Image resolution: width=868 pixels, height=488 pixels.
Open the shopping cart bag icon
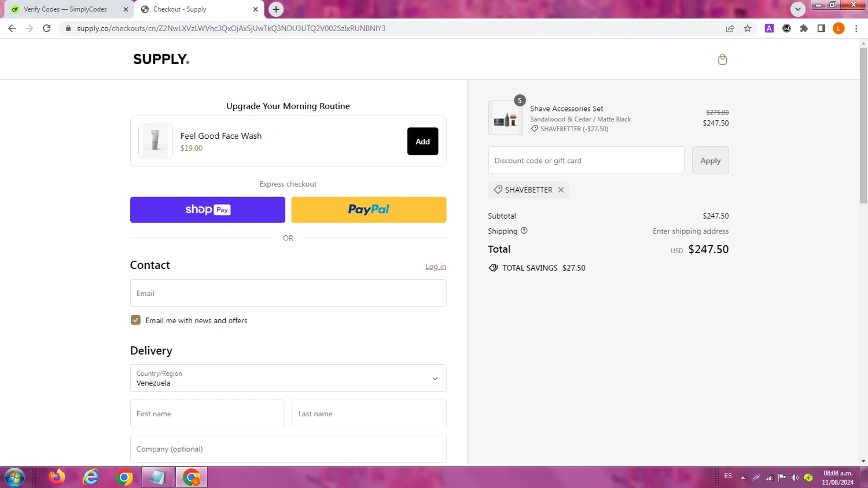tap(722, 59)
